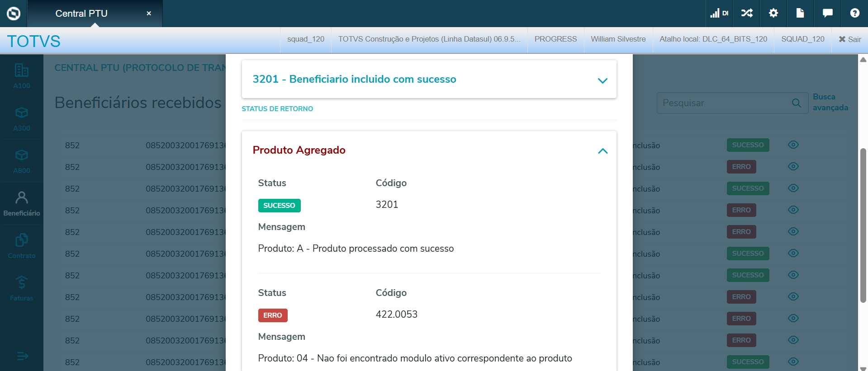Screen dimensions: 868x371
Task: Select the Beneficiário sidebar icon
Action: (21, 203)
